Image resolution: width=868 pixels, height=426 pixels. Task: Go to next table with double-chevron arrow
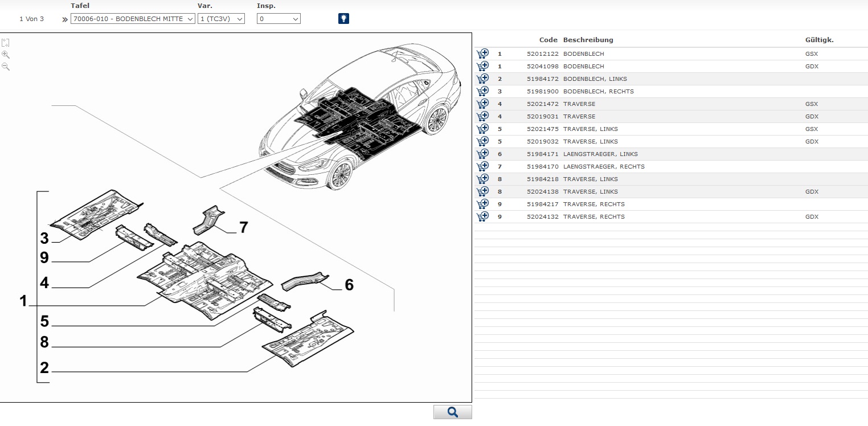65,19
